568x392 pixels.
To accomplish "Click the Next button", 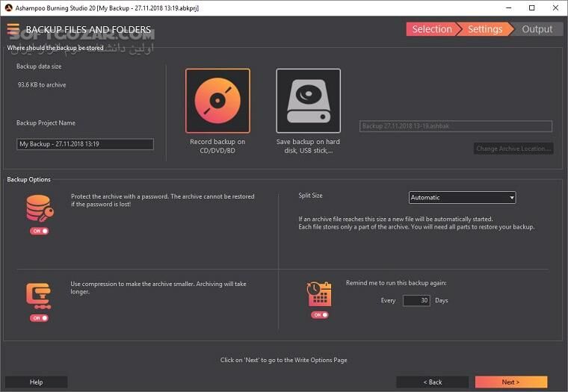I will point(510,382).
